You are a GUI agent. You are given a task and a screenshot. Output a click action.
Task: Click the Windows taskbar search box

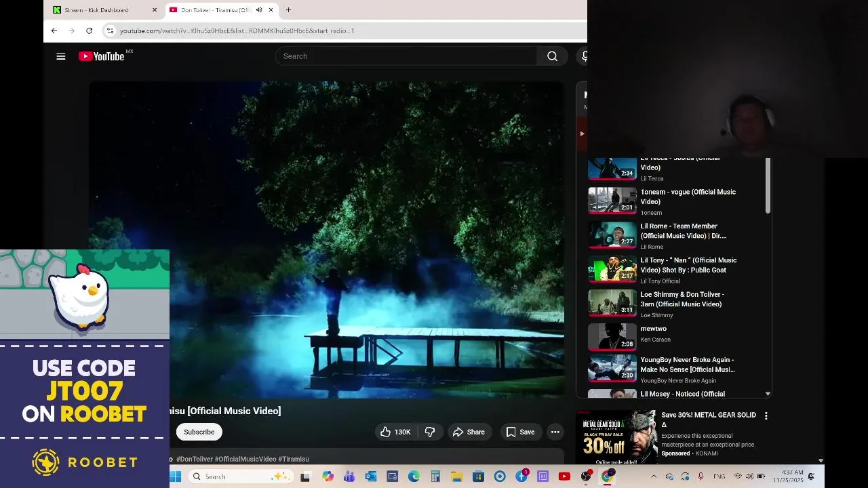click(241, 476)
